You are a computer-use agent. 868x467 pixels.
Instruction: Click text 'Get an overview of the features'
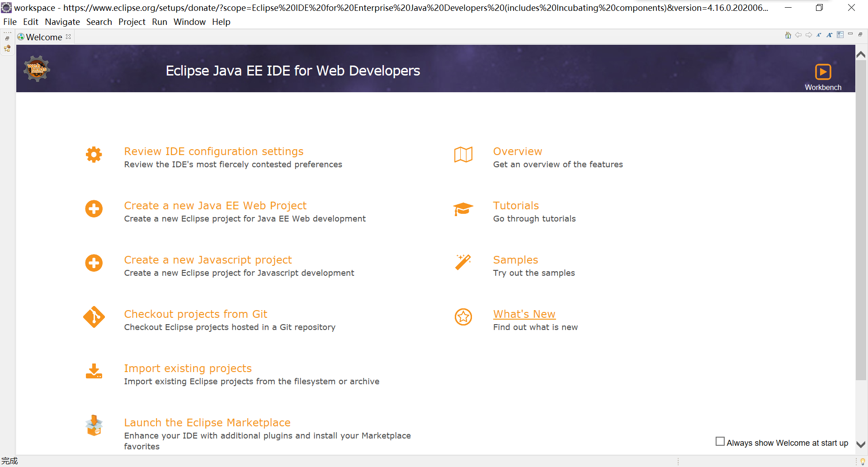(558, 165)
